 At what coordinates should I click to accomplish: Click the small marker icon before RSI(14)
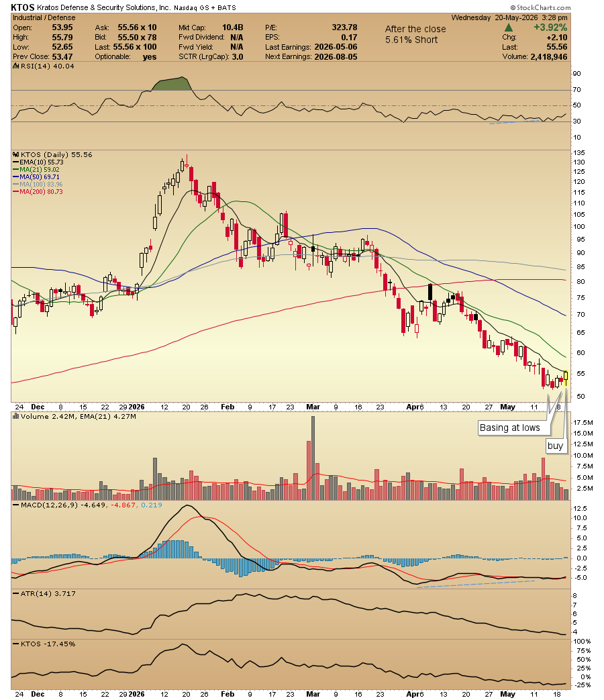16,66
